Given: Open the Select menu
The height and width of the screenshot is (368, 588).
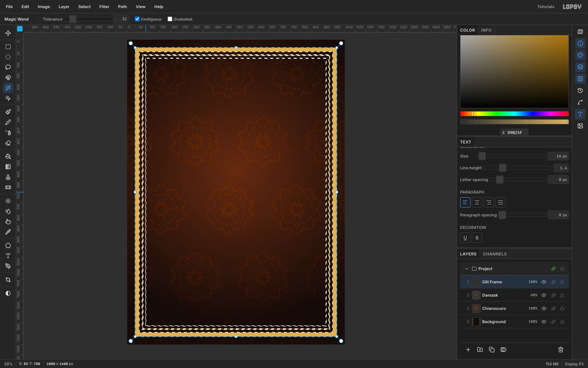Looking at the screenshot, I should click(85, 7).
